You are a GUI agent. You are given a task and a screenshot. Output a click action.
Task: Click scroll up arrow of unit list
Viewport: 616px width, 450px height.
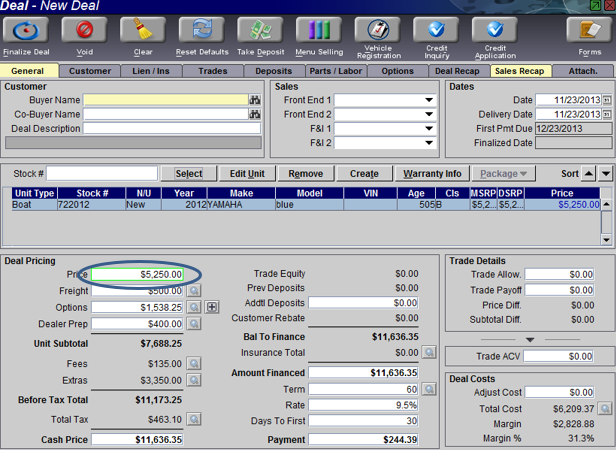tap(606, 204)
